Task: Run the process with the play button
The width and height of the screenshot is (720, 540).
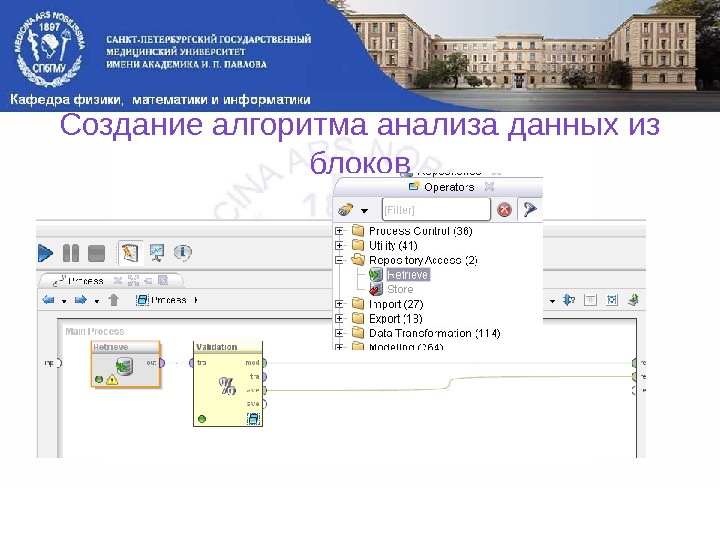Action: 45,253
